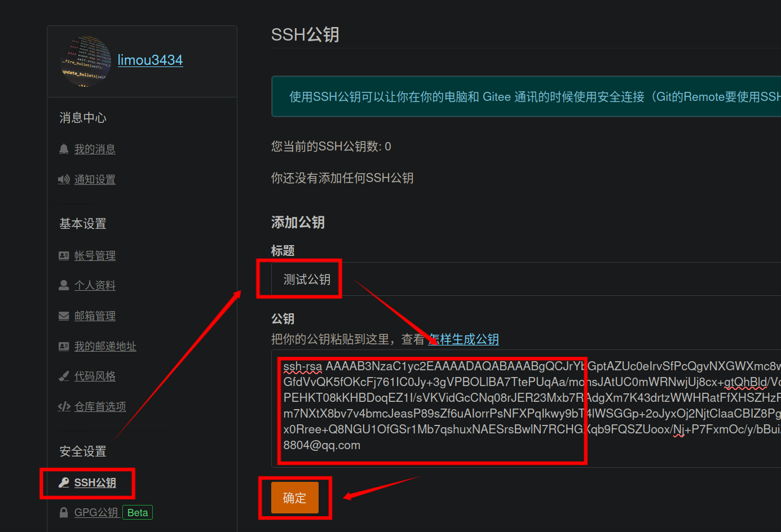Click the limou3434 username link
Screen dimensions: 781x532
[150, 60]
